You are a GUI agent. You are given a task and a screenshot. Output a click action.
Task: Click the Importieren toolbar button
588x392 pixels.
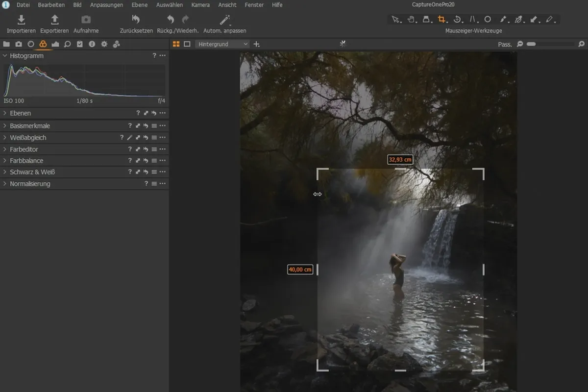click(x=21, y=24)
